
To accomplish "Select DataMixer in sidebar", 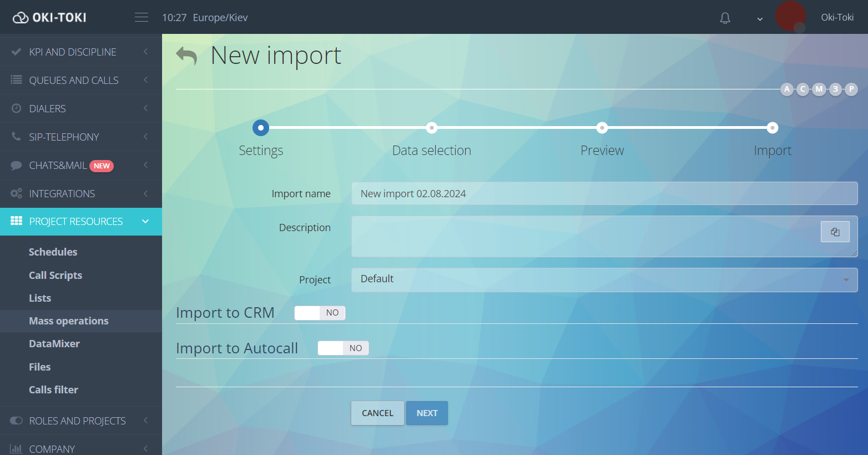I will click(x=54, y=344).
